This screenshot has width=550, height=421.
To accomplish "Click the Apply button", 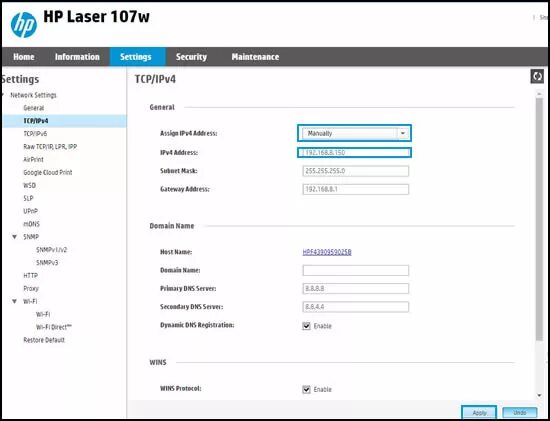I will [x=479, y=413].
